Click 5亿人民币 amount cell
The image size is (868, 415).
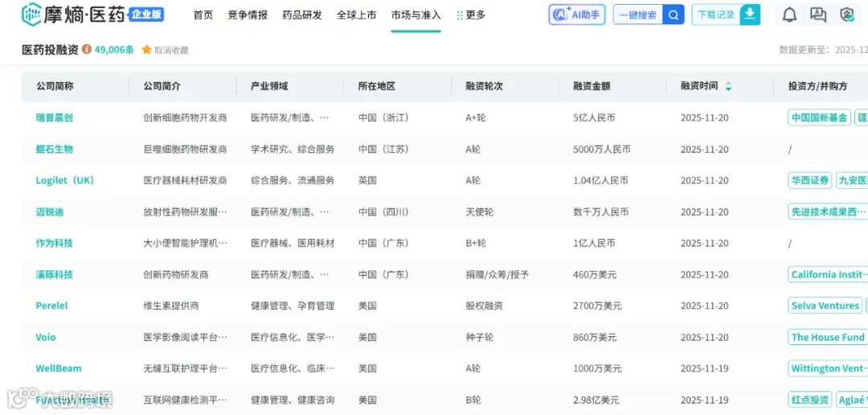tap(594, 117)
